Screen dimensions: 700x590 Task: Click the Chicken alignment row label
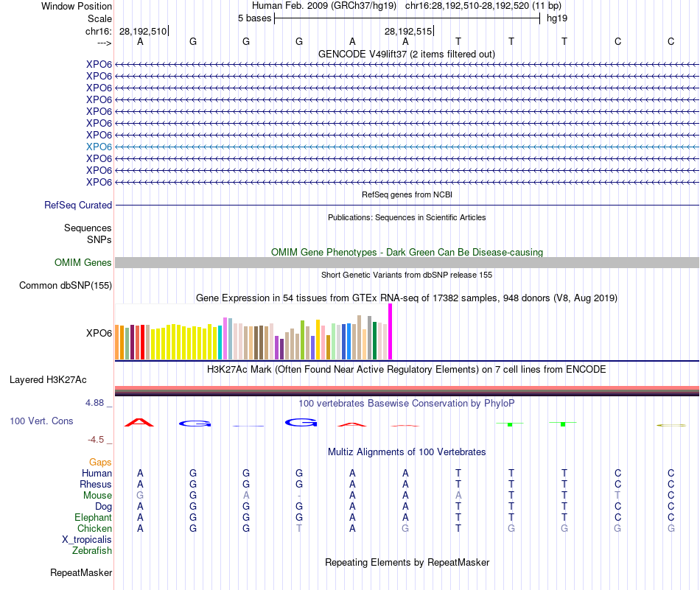coord(94,528)
